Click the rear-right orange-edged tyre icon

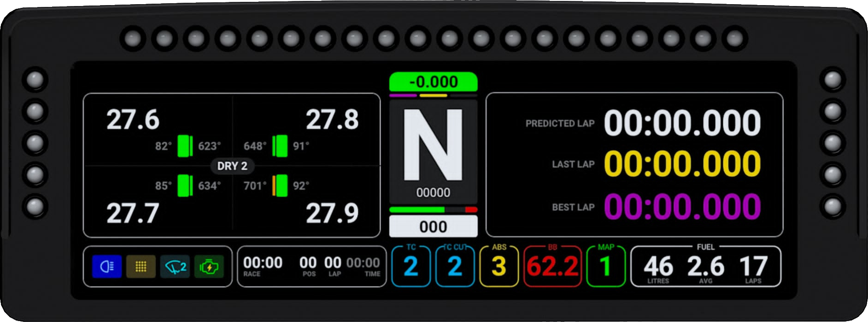click(x=280, y=185)
